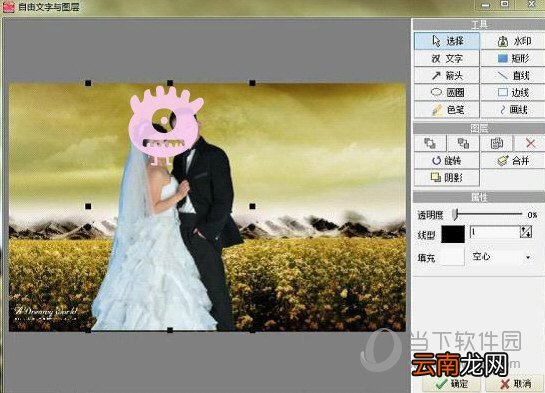Pick the 矩形 rectangle tool
545x393 pixels.
513,58
